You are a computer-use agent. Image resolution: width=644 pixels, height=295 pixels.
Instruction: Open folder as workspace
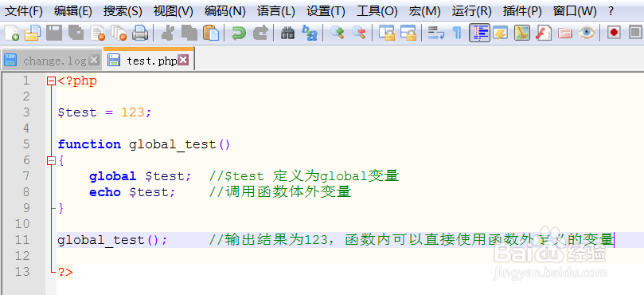tap(565, 33)
